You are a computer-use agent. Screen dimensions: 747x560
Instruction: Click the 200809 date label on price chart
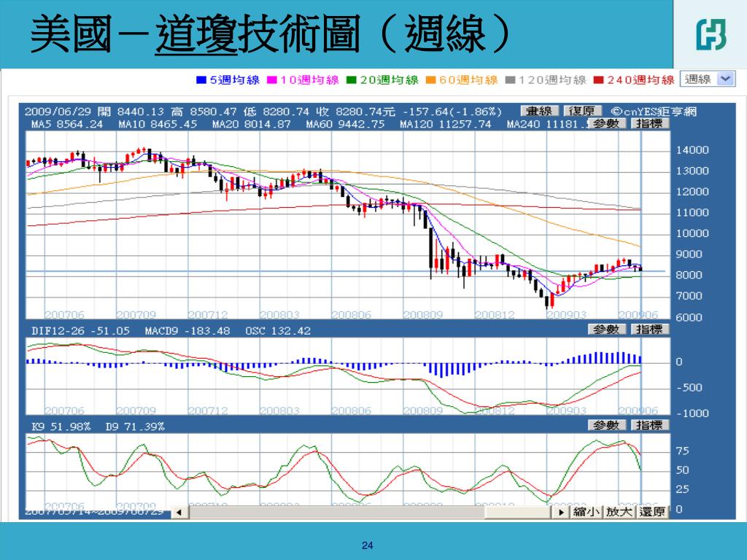pyautogui.click(x=423, y=315)
